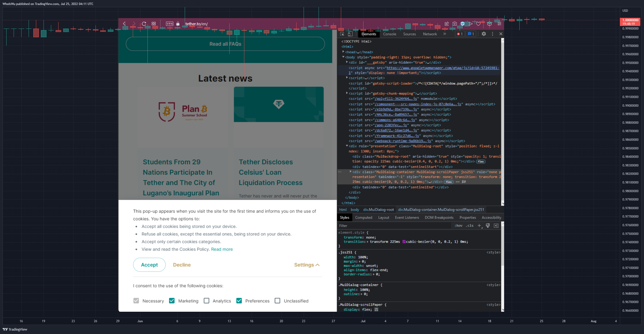Expand the ___gatsby div node

click(347, 62)
